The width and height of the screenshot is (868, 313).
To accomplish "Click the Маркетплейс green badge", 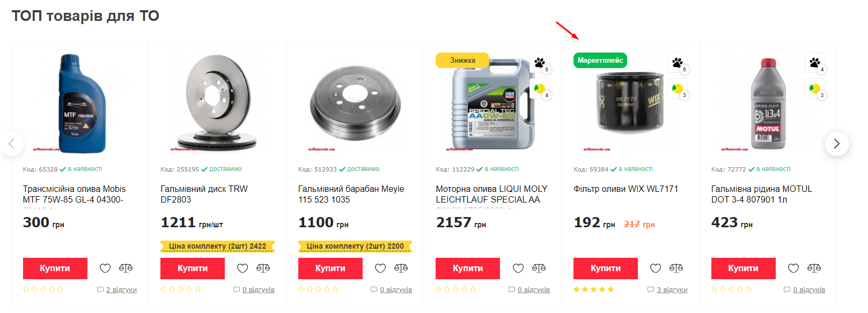I will pyautogui.click(x=600, y=61).
